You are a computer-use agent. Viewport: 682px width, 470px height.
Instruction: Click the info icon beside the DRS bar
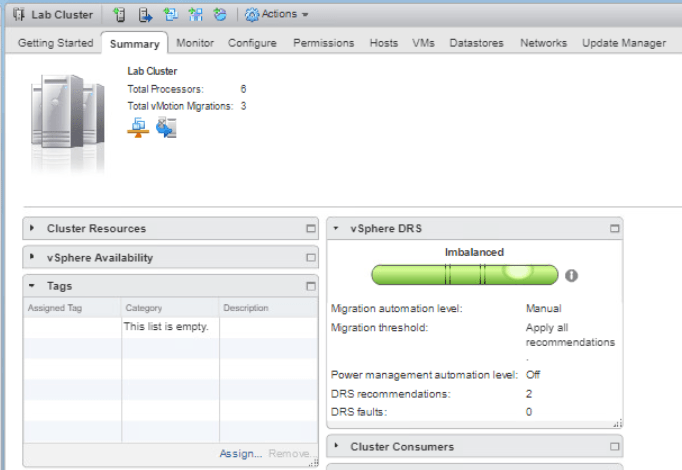tap(572, 275)
